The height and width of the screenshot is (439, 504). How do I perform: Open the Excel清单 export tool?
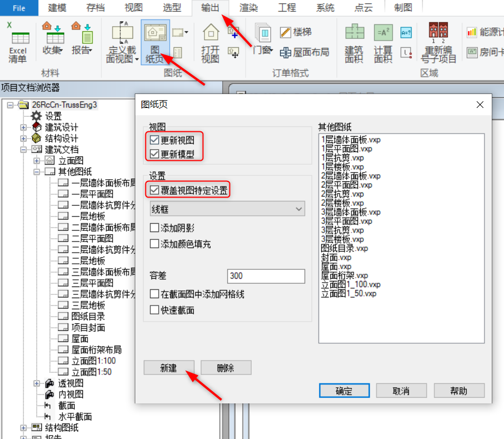pyautogui.click(x=18, y=42)
